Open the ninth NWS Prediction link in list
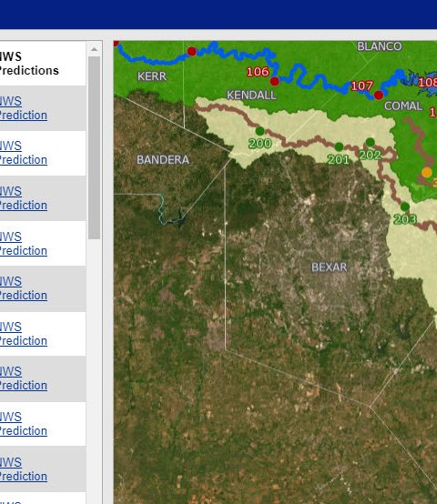The image size is (437, 504). 23,469
